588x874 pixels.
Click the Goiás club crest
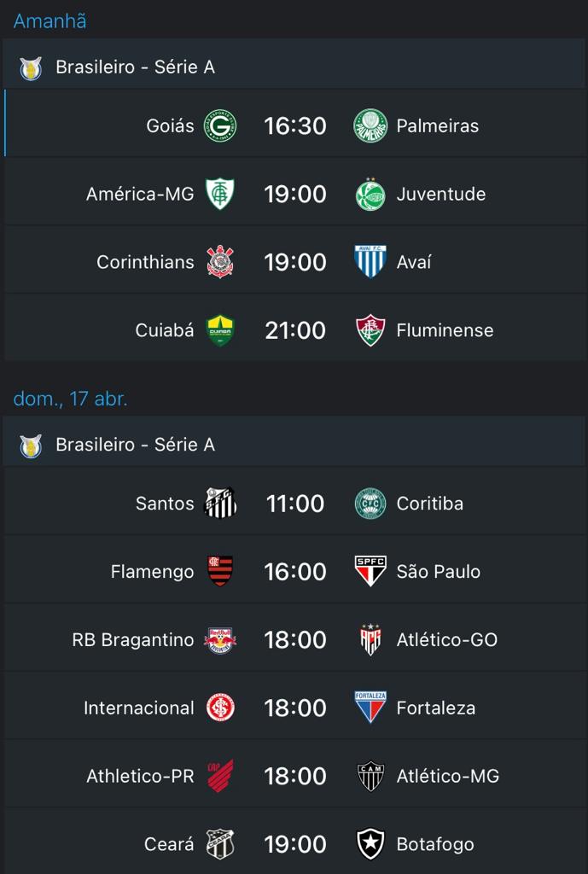click(x=220, y=126)
